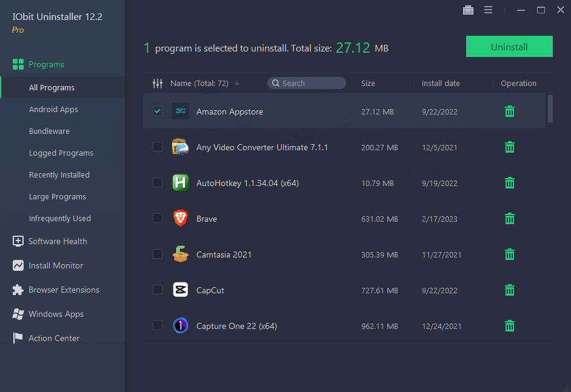Click the Brave lion logo icon
This screenshot has height=392, width=571.
(x=180, y=218)
